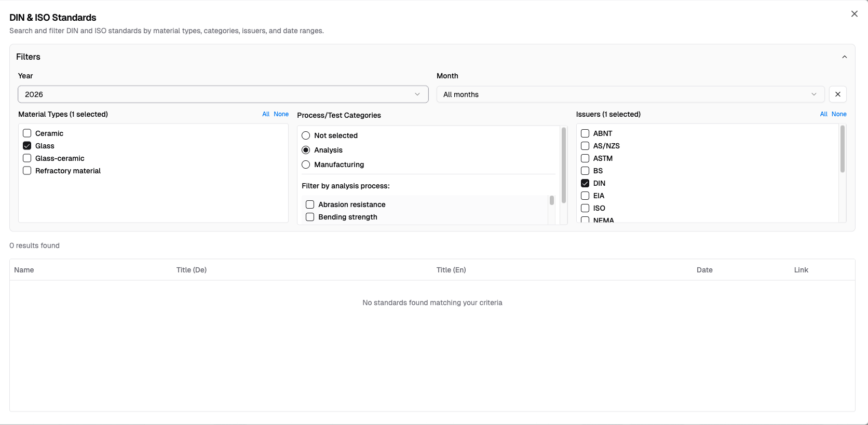Enable the Glass-ceramic checkbox
Viewport: 868px width, 425px height.
pos(28,158)
